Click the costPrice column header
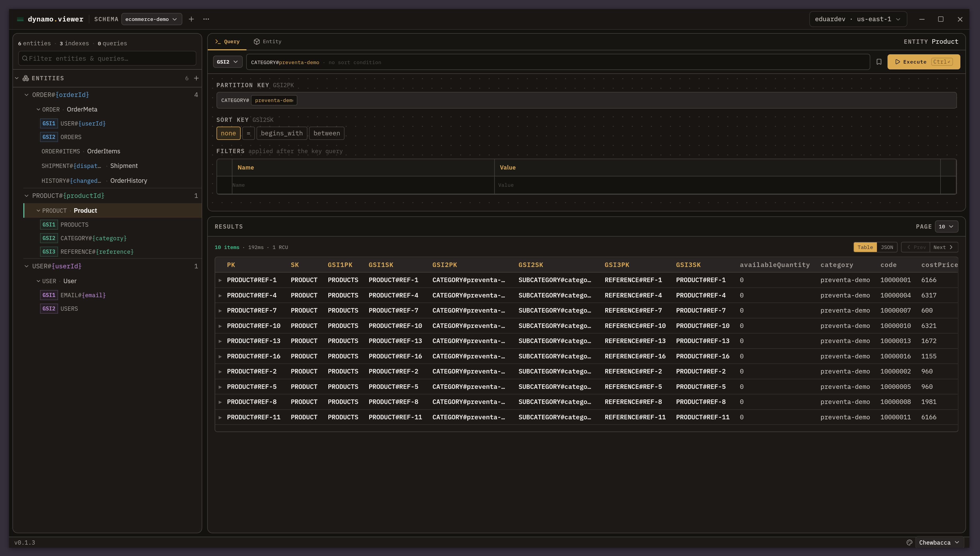Screen dimensions: 980x556 coord(939,265)
